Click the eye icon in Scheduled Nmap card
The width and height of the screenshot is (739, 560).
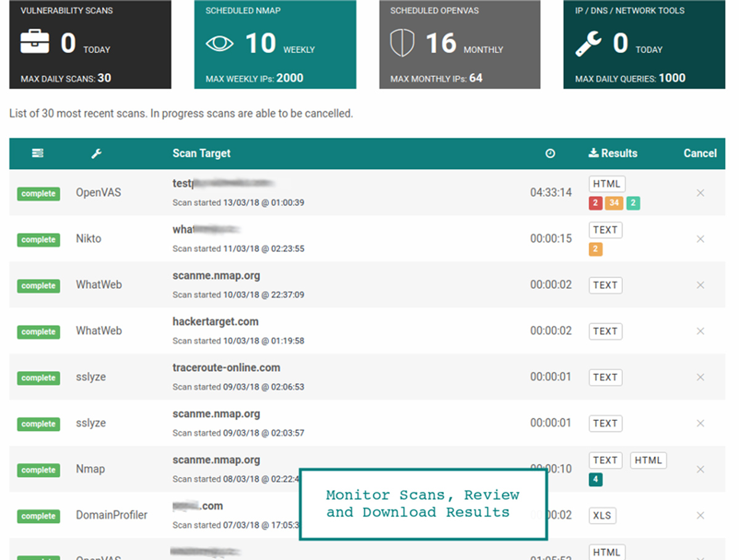click(220, 44)
